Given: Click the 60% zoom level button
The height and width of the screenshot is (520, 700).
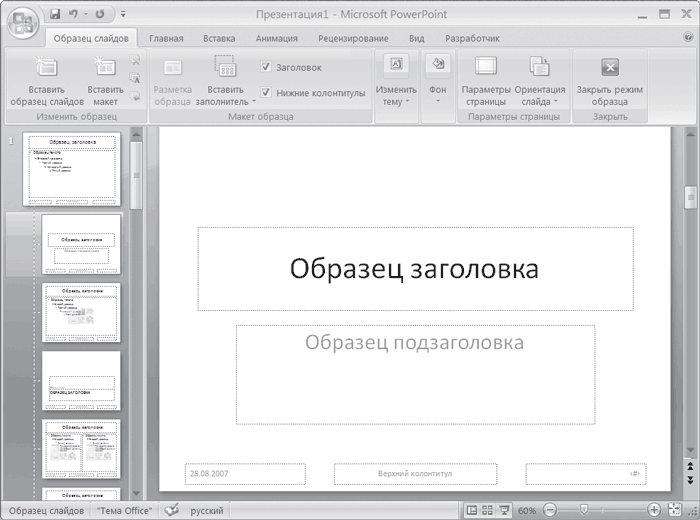Looking at the screenshot, I should 527,510.
